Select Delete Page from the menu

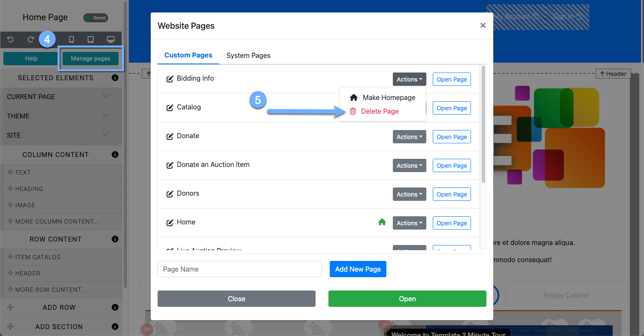(380, 112)
